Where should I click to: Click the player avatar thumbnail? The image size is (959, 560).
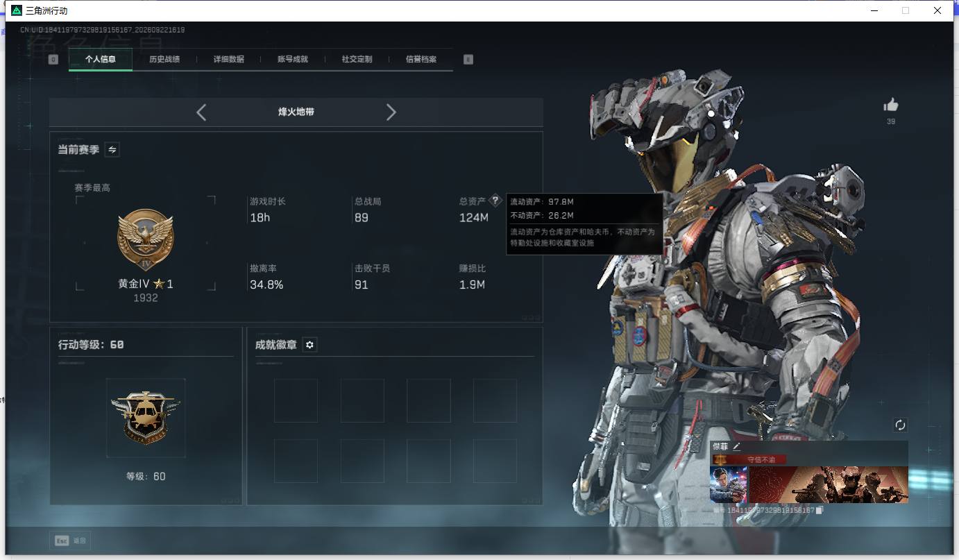tap(729, 484)
